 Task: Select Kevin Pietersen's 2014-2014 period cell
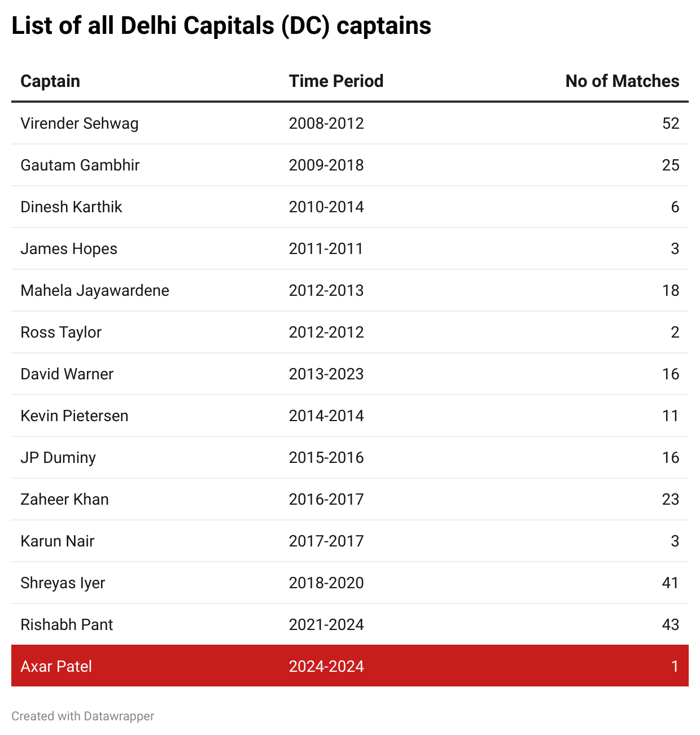326,416
